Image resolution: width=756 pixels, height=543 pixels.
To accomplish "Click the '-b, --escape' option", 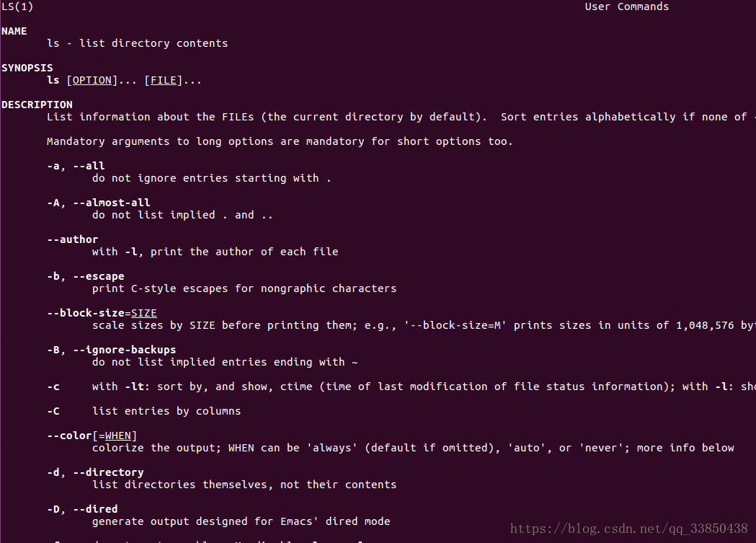I will point(85,276).
